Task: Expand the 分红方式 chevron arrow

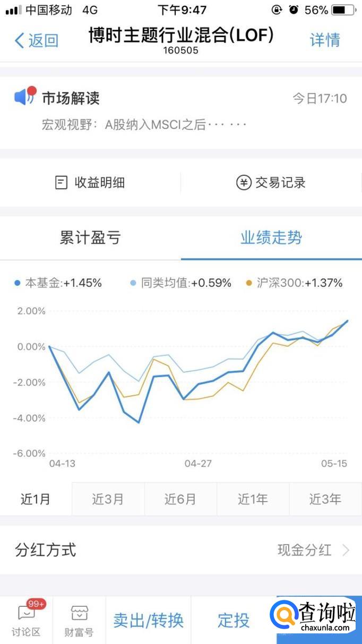Action: [x=346, y=550]
